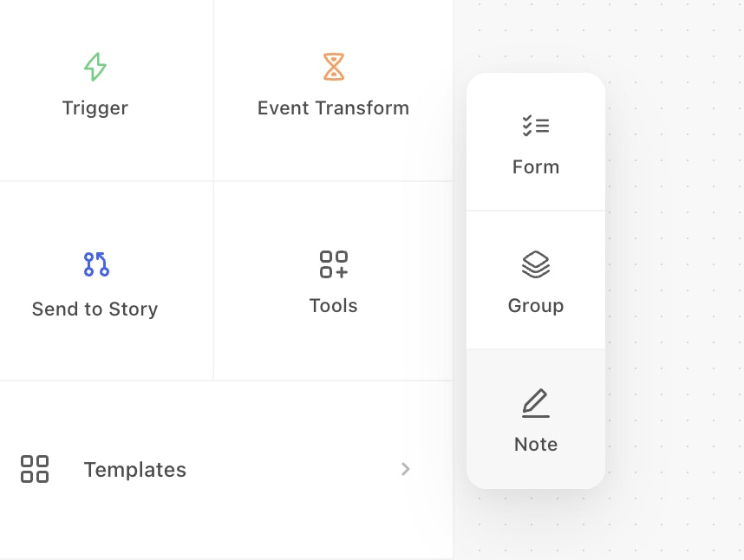Select the Form label in floating panel
Image resolution: width=744 pixels, height=560 pixels.
pos(536,167)
